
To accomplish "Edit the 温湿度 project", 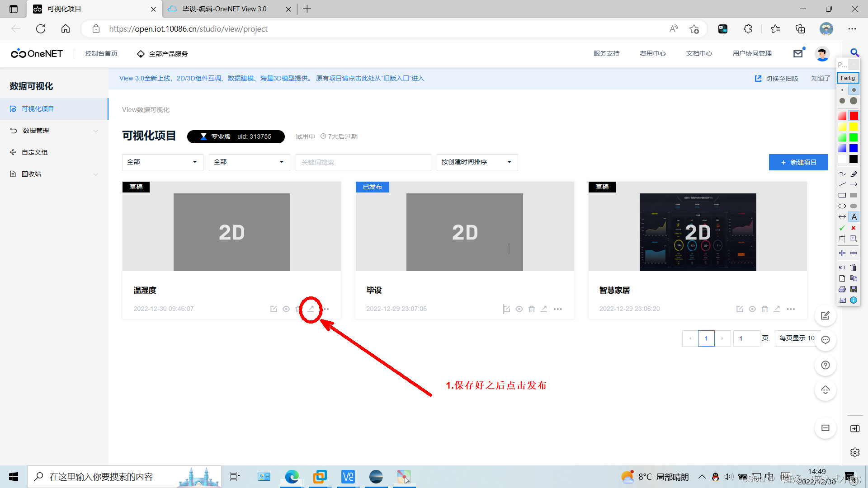I will pyautogui.click(x=274, y=309).
